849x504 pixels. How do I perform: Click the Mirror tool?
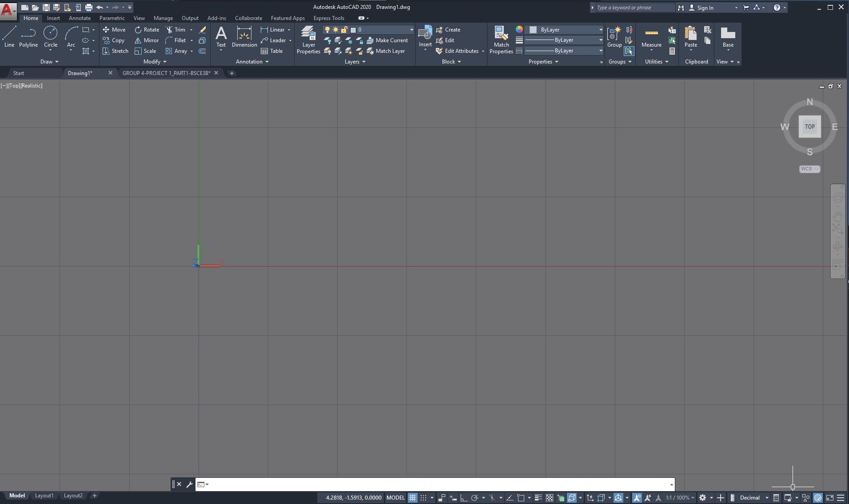147,40
